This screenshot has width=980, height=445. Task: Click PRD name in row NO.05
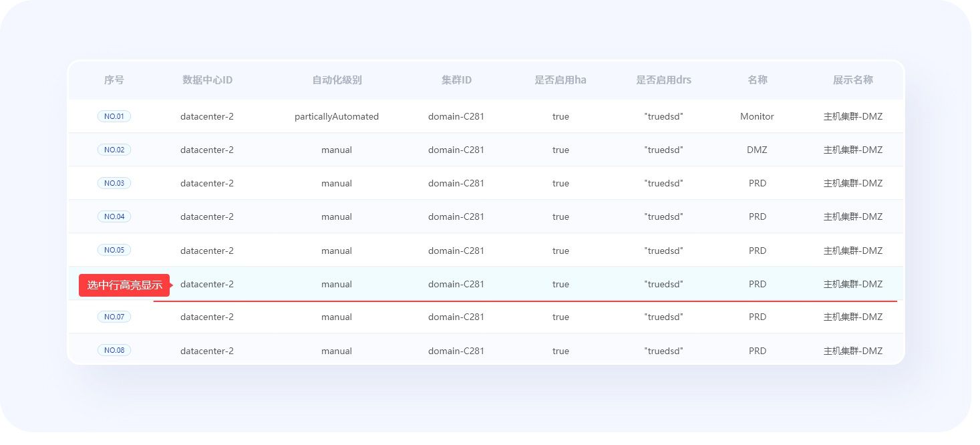[x=758, y=251]
